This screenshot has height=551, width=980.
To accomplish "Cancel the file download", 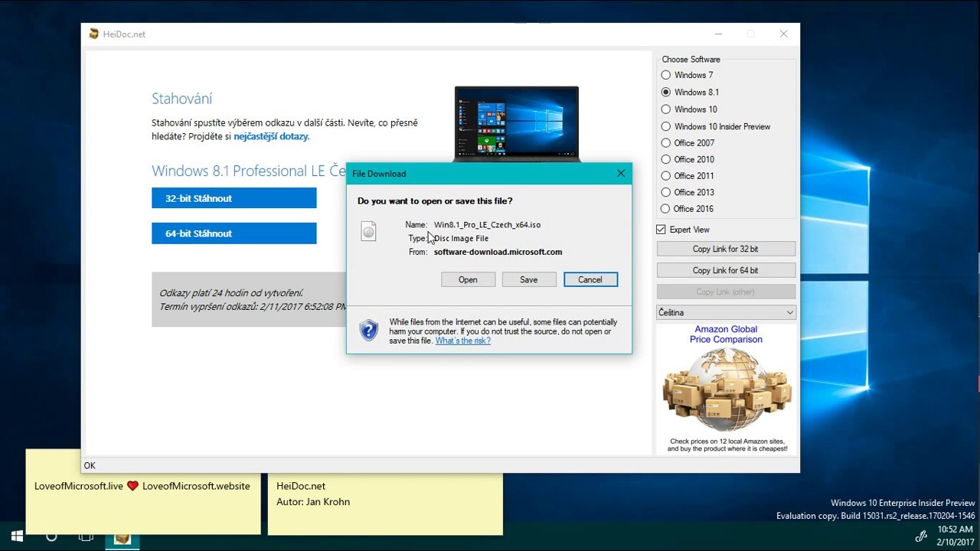I will point(590,279).
